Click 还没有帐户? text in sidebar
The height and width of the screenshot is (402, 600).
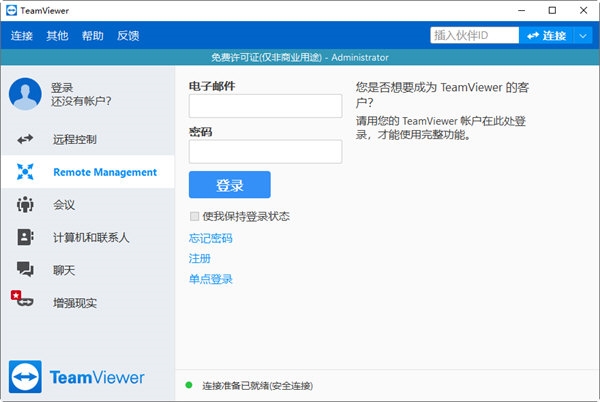point(81,101)
